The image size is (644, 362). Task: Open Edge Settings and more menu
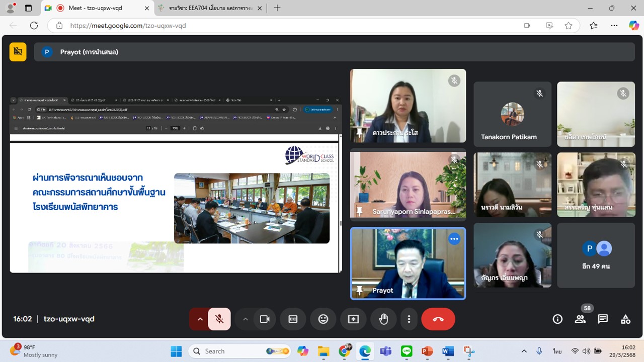pyautogui.click(x=614, y=26)
